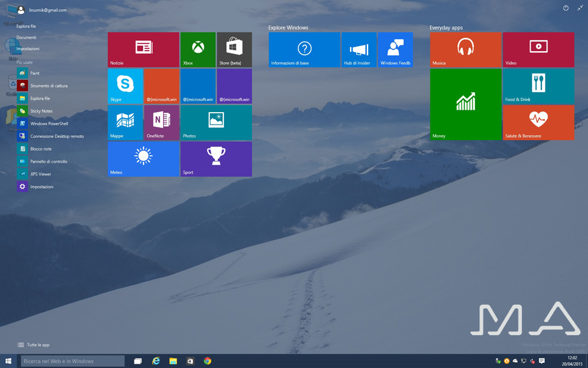
Task: Open the Store (beta) tile
Action: [234, 49]
